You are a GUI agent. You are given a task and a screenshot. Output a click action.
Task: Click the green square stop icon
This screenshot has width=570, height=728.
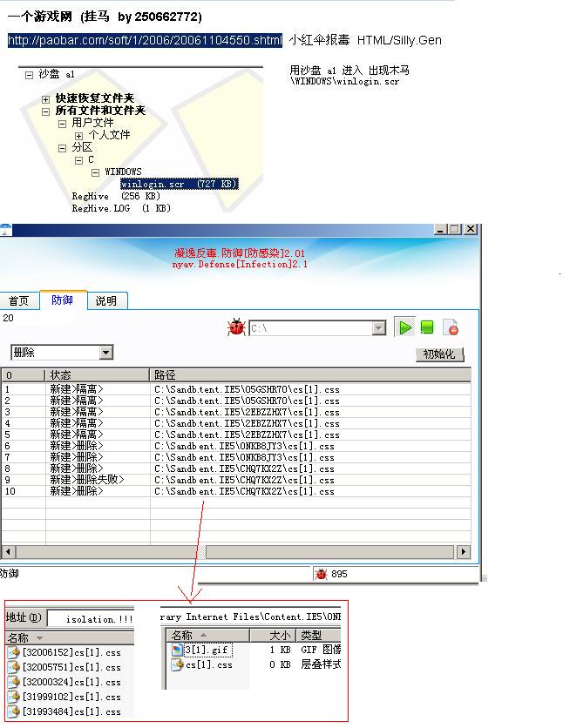tap(427, 327)
